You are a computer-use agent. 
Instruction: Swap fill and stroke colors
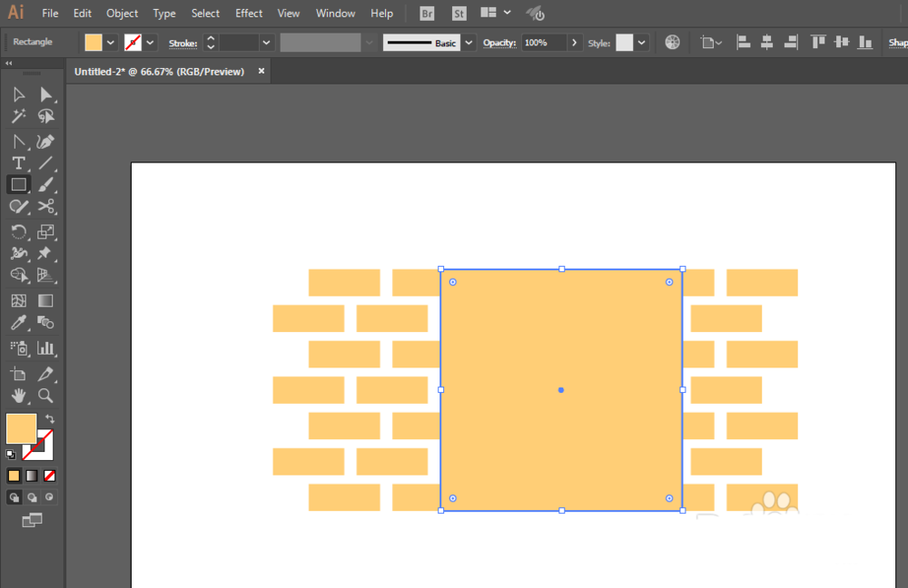click(50, 418)
